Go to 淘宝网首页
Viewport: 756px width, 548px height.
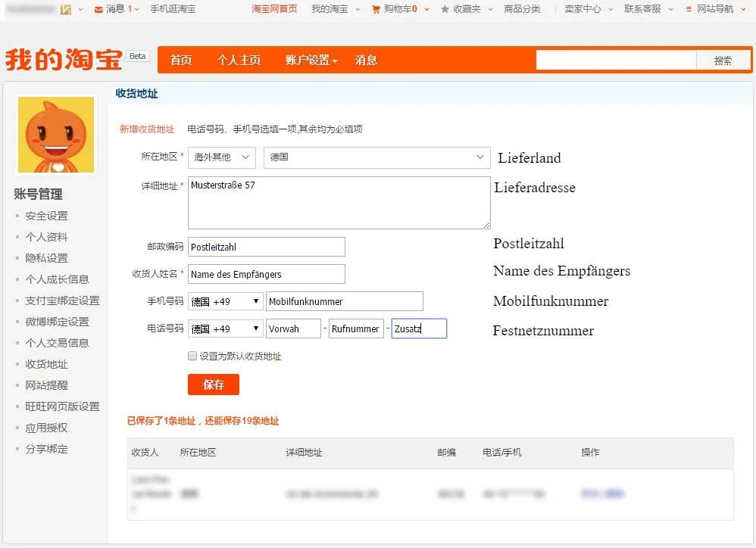click(274, 9)
